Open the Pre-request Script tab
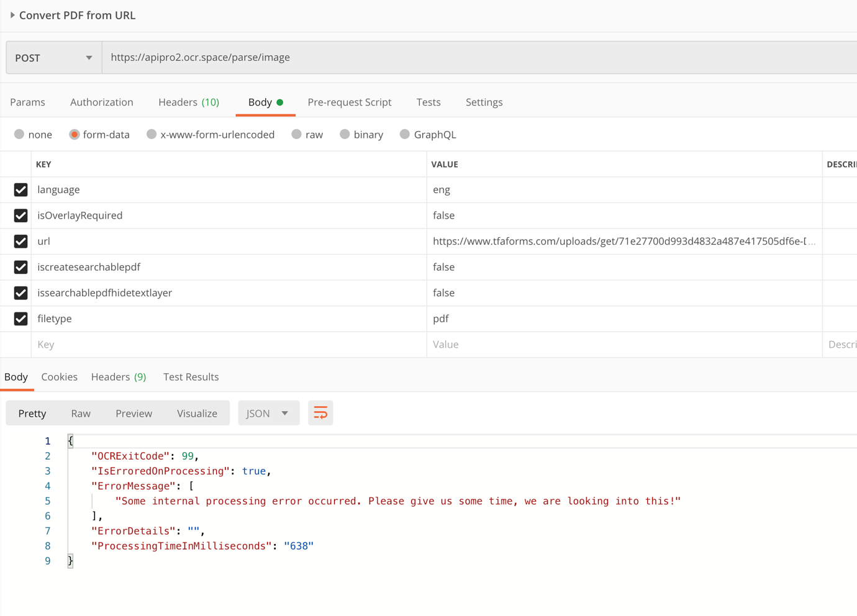 coord(350,102)
